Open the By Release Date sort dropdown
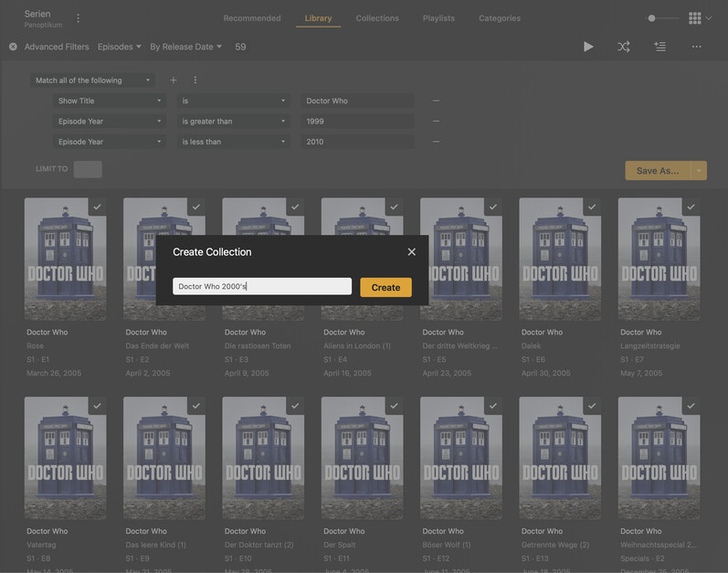This screenshot has width=728, height=573. tap(185, 47)
